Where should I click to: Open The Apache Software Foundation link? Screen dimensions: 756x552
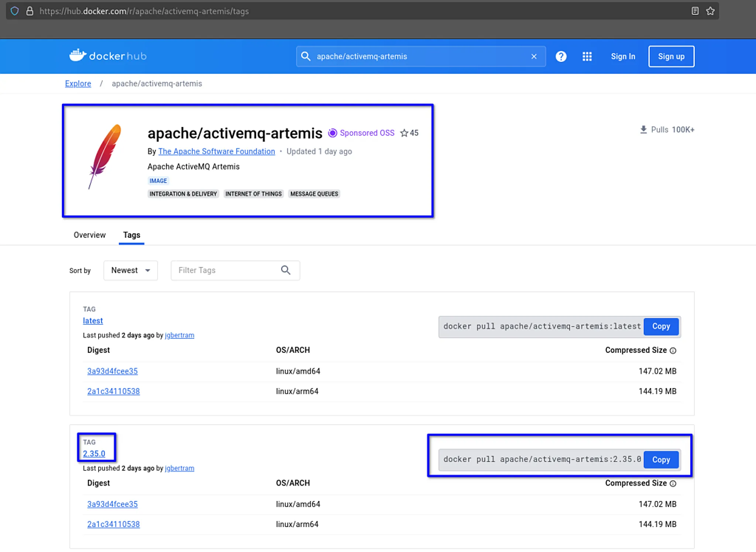[x=217, y=151]
